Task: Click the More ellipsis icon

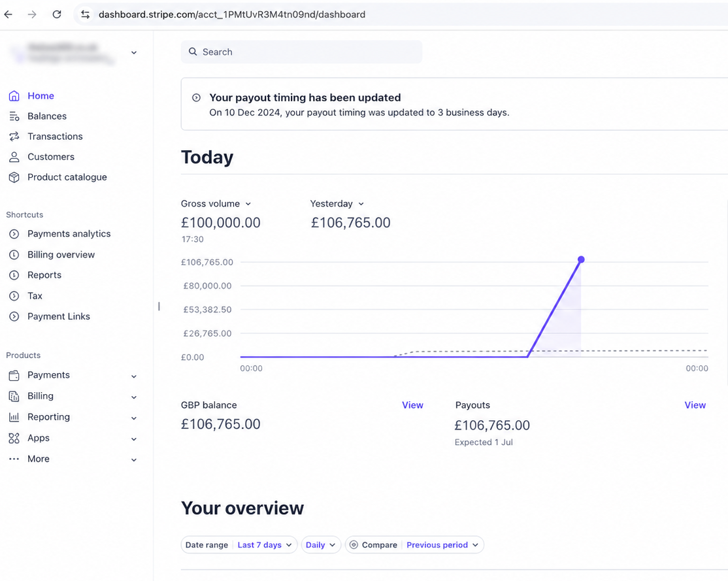Action: 14,459
